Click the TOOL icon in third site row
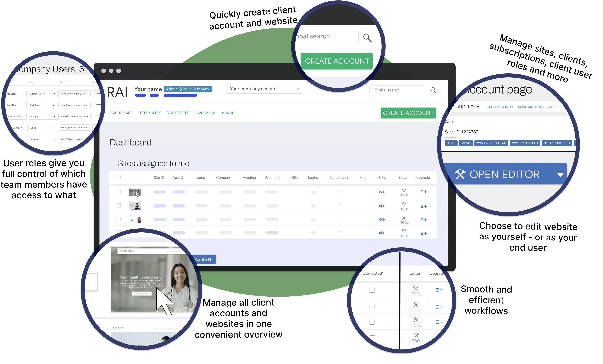 pyautogui.click(x=404, y=219)
